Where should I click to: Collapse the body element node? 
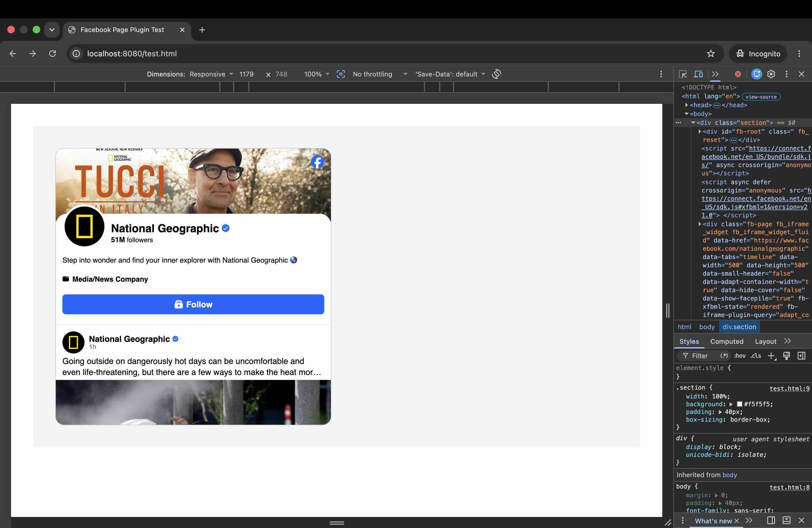pyautogui.click(x=686, y=114)
